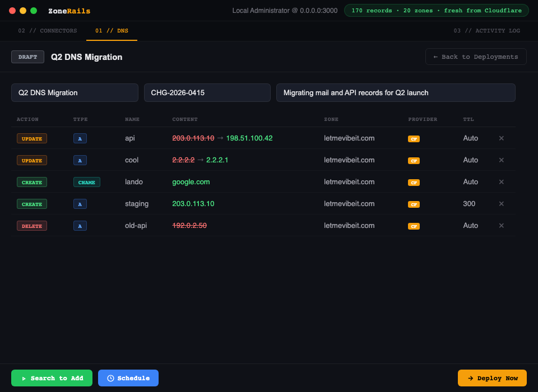Click the DELETE action badge for old-api
The height and width of the screenshot is (392, 538).
[32, 226]
